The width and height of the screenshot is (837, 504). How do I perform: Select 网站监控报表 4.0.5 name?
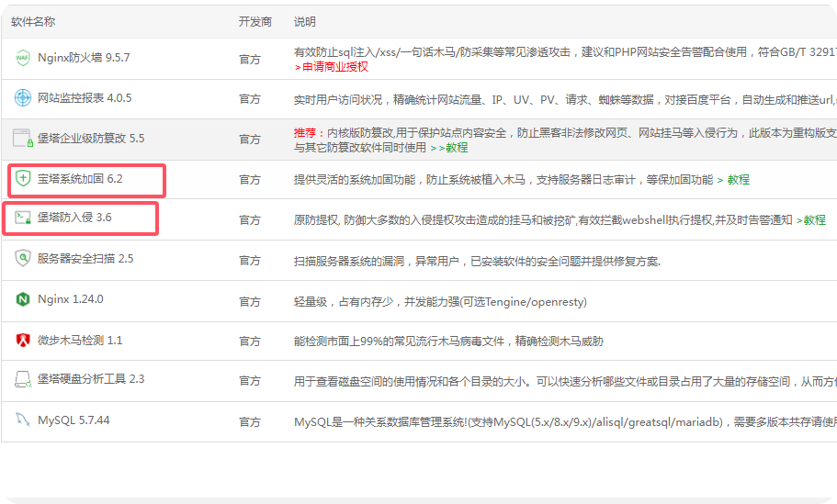pyautogui.click(x=85, y=98)
